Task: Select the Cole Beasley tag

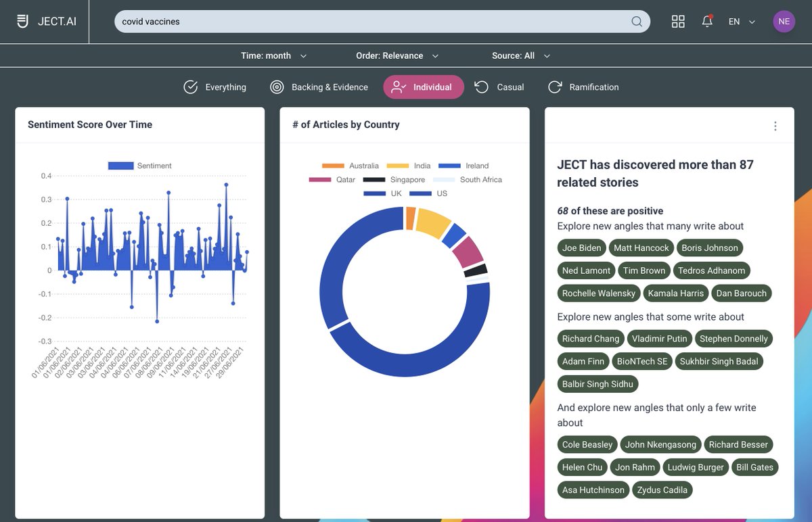Action: tap(587, 445)
